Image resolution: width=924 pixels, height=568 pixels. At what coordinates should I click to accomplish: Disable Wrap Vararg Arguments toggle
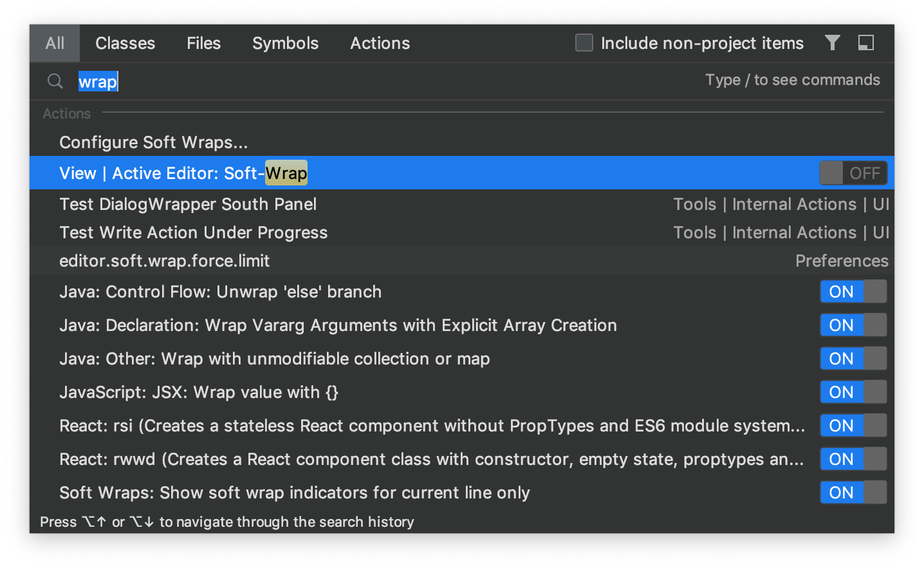pos(853,325)
